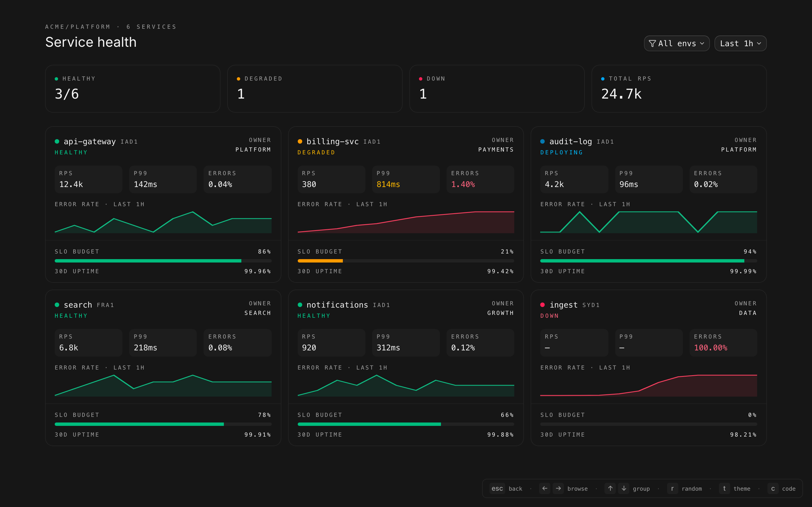Open the ingest service name
Screen dimensions: 812x507
point(563,305)
